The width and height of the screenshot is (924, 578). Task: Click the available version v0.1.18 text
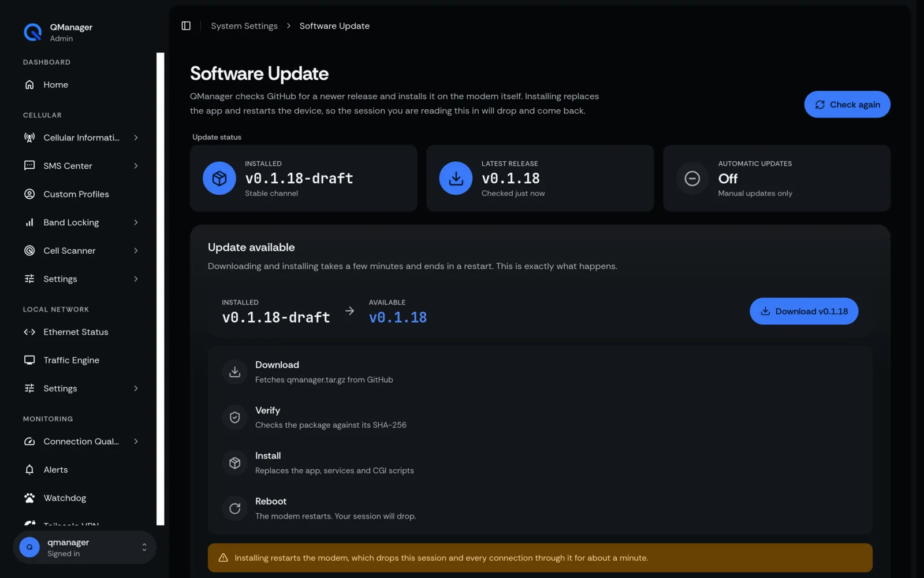click(x=398, y=317)
